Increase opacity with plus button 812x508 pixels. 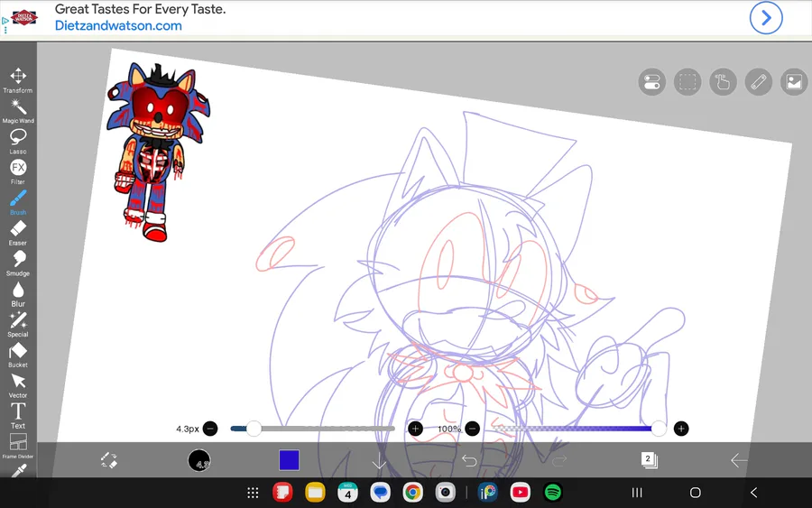tap(681, 429)
